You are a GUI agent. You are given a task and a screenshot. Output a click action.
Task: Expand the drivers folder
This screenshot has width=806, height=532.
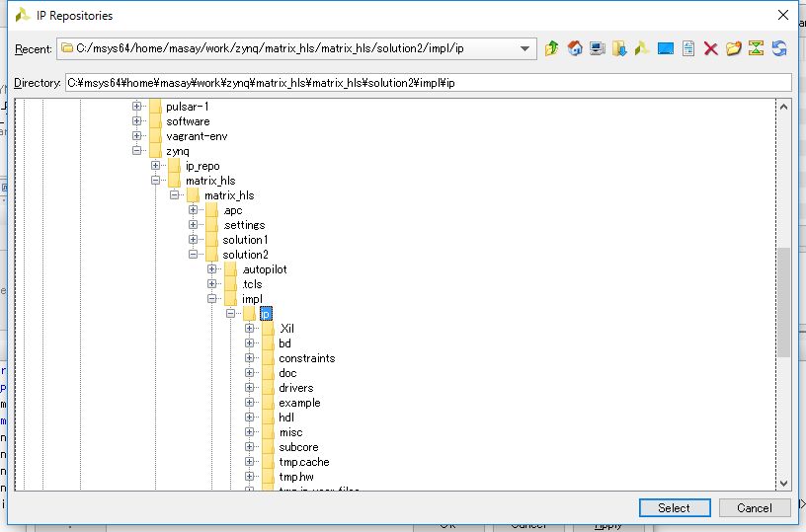tap(250, 387)
